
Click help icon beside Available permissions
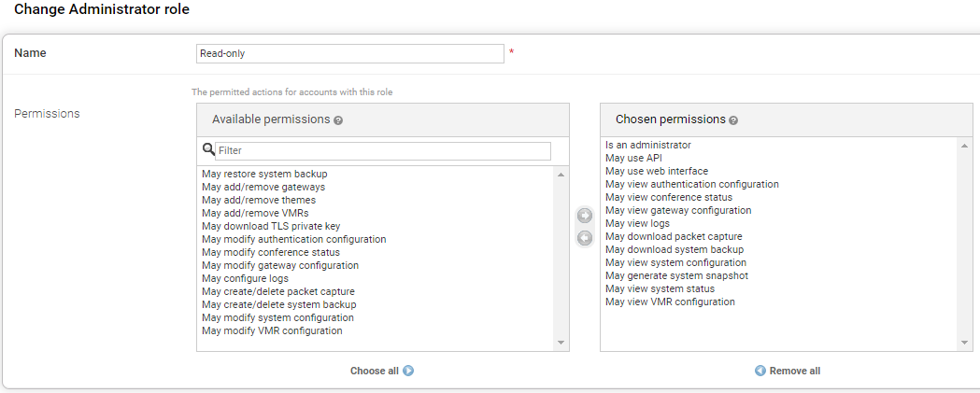tap(338, 120)
